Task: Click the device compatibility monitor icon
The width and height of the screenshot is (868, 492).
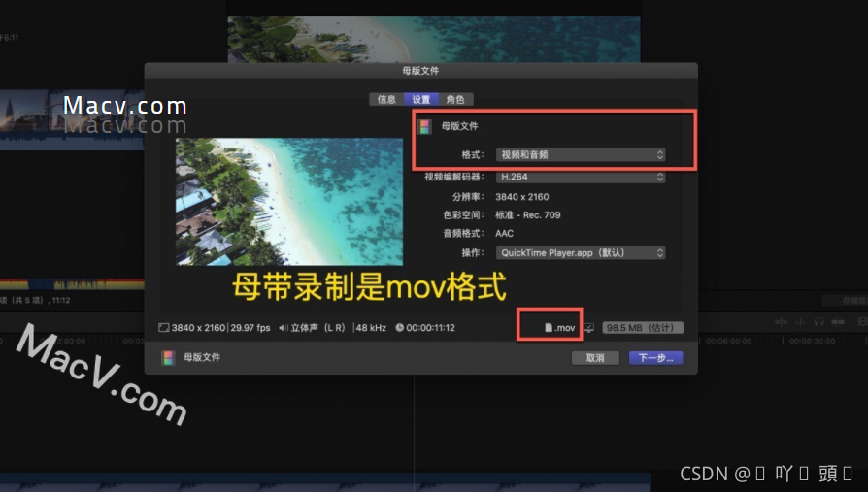Action: click(x=589, y=328)
